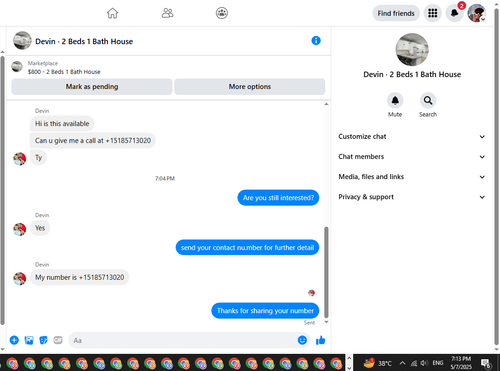Click message 'send your contact nu.mber for further detail'
Screen dimensions: 500x371
(247, 247)
